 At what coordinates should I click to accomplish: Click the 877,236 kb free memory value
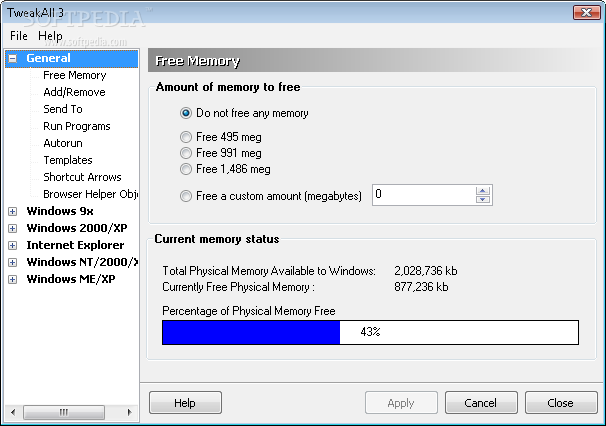click(421, 287)
